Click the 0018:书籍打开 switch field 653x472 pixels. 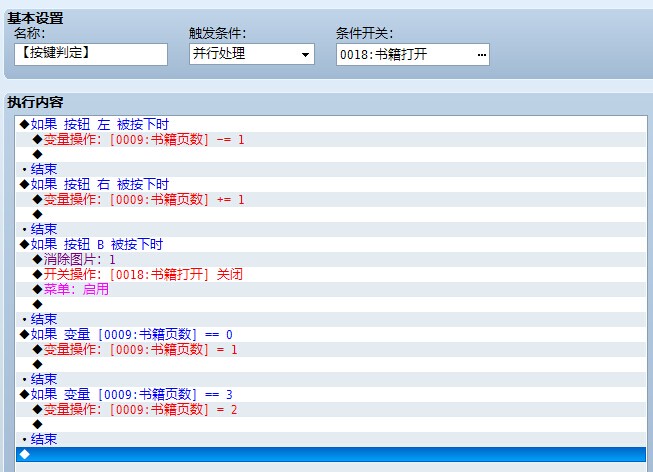(x=413, y=55)
